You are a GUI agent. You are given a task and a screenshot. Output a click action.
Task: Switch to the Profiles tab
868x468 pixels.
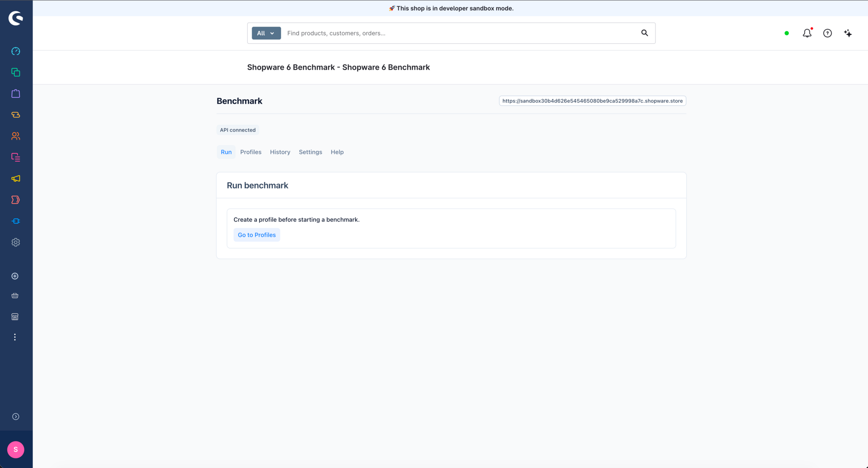[251, 152]
